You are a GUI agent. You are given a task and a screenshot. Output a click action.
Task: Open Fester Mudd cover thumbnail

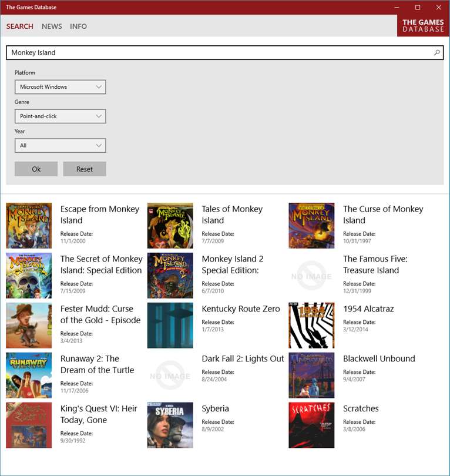(29, 325)
